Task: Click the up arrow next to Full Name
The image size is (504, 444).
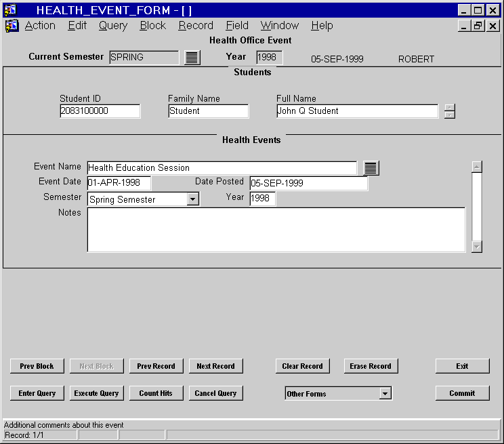Action: click(x=450, y=108)
